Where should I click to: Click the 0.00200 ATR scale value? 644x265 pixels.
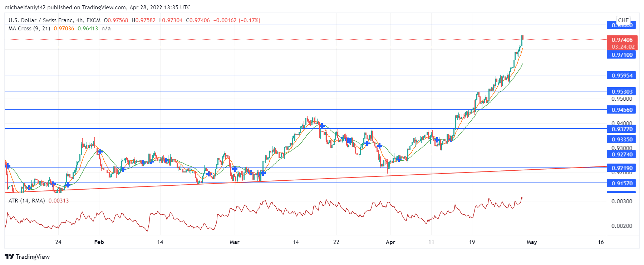(622, 226)
